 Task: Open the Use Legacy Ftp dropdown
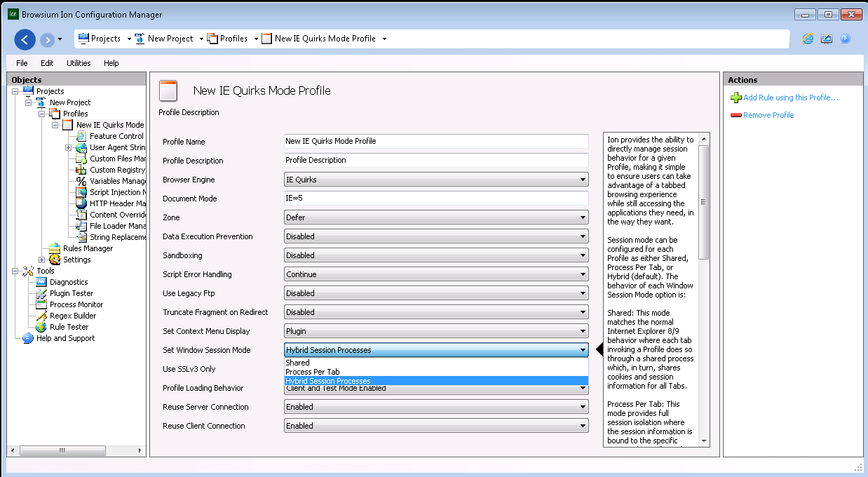[x=436, y=293]
